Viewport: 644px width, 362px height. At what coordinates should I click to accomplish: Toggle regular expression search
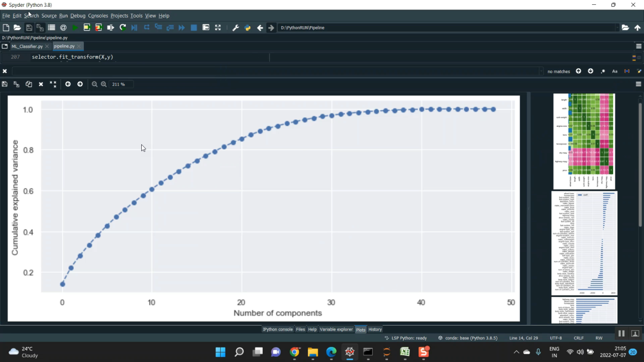603,71
